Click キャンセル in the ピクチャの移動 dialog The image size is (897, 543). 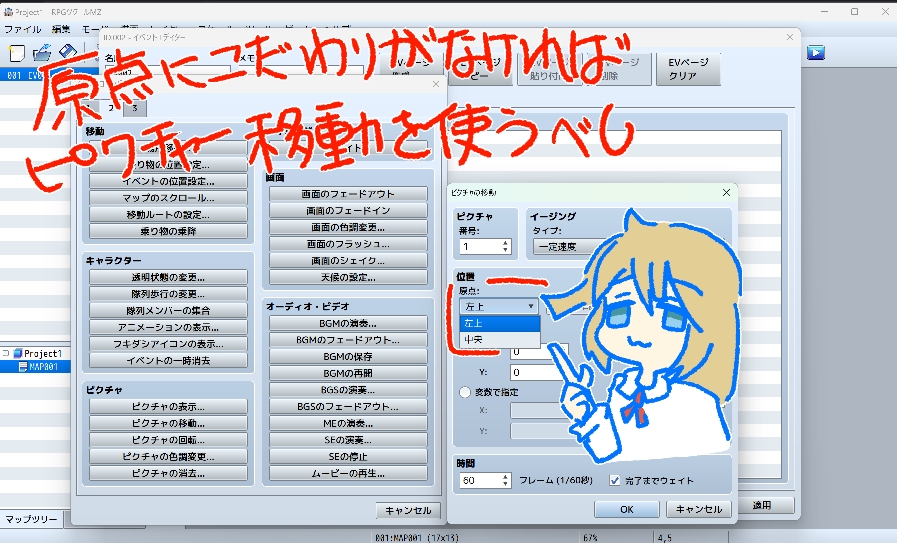(x=698, y=509)
